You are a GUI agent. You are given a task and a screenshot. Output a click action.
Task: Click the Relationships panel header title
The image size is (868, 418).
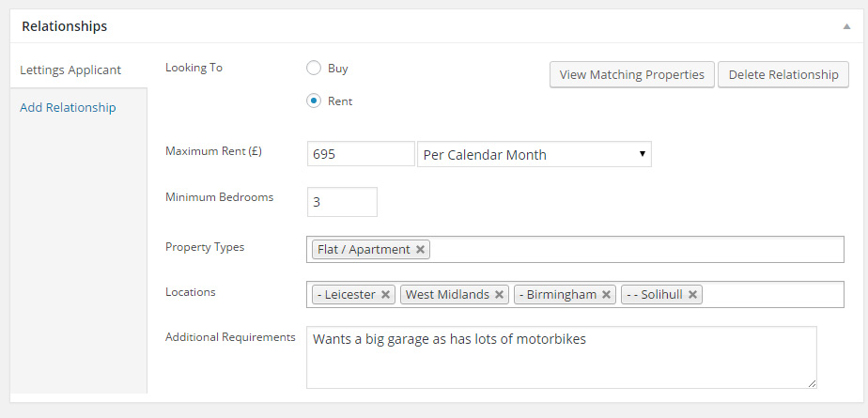pos(64,26)
